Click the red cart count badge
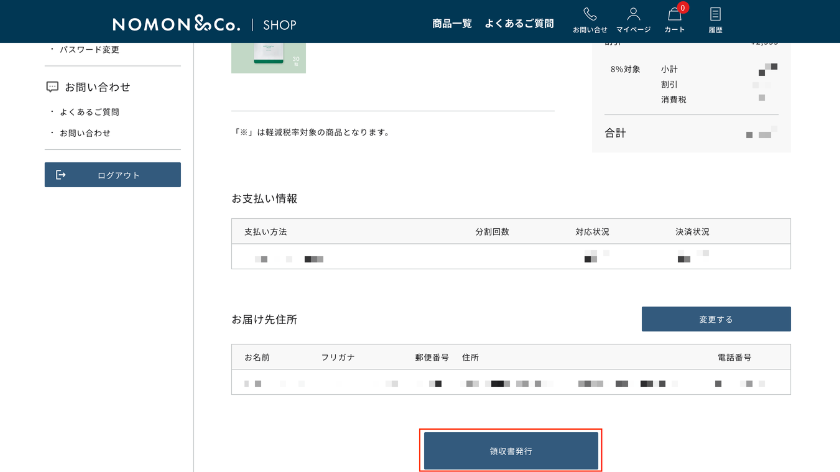The width and height of the screenshot is (840, 472). [683, 8]
